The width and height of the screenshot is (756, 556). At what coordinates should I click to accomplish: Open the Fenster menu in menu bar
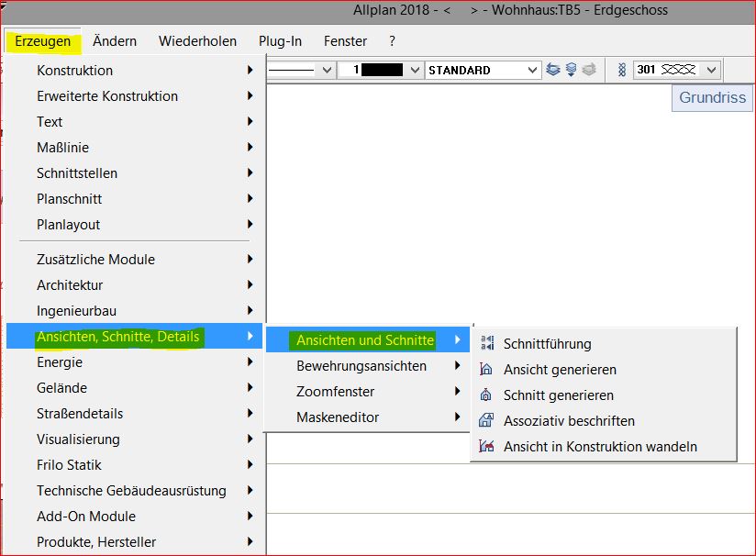(x=345, y=41)
